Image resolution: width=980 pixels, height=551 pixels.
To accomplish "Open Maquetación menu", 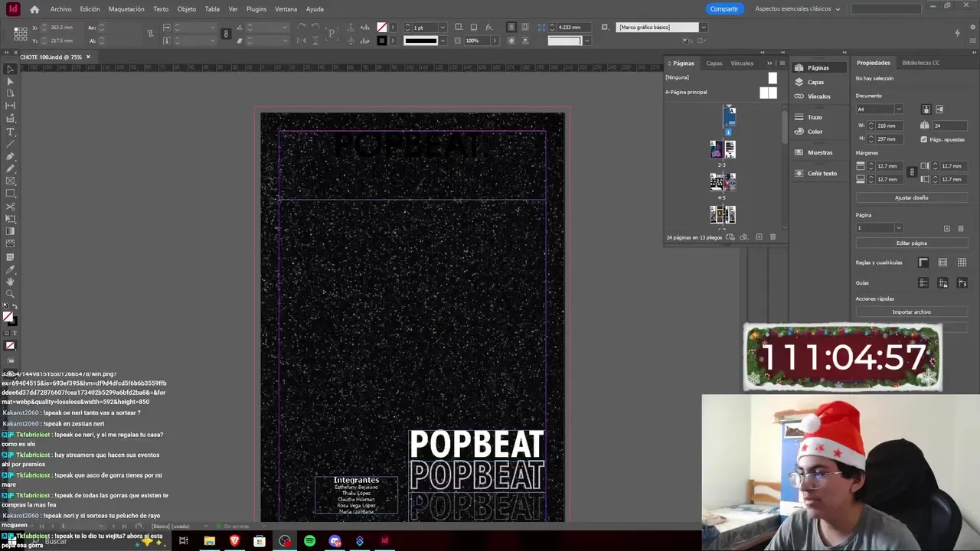I will click(x=126, y=9).
